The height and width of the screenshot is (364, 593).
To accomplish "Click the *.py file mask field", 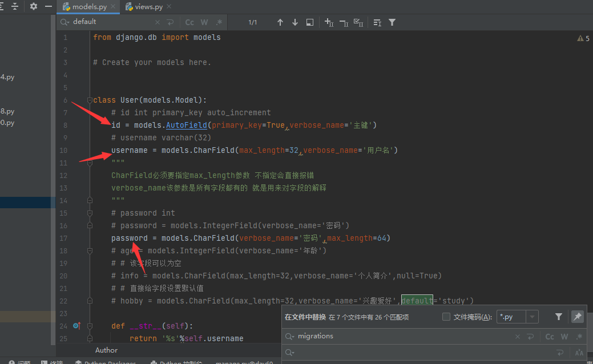I will [x=511, y=317].
